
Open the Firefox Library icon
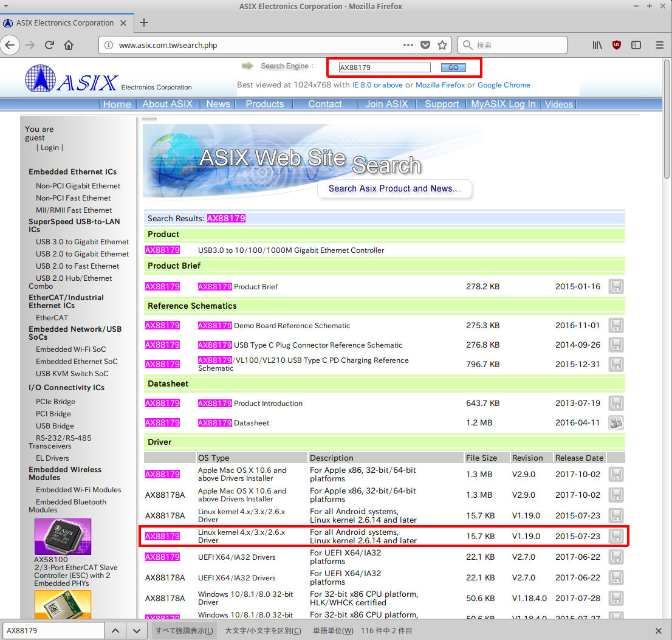pyautogui.click(x=597, y=44)
